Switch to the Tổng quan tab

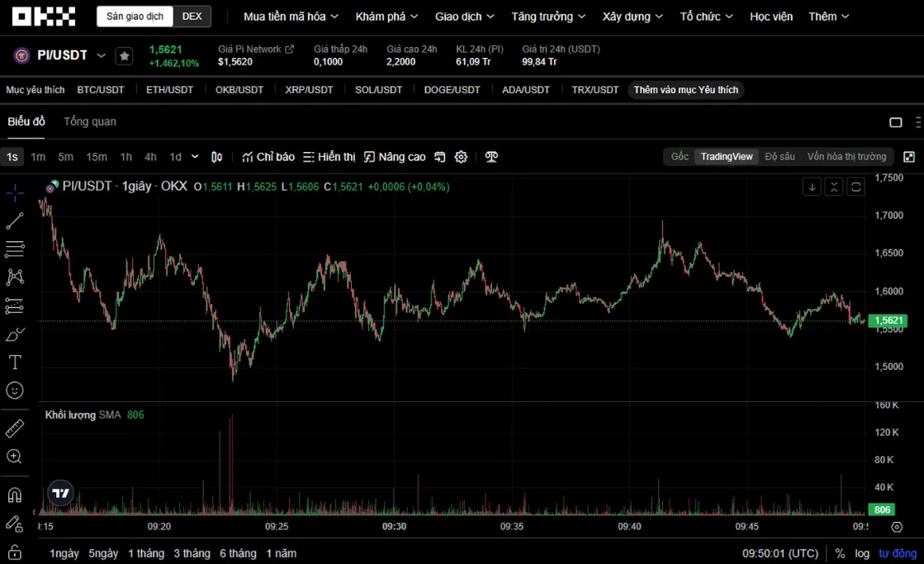[90, 121]
